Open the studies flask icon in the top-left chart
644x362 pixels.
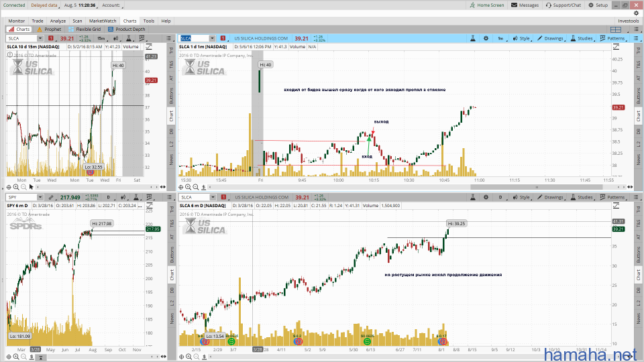tap(129, 38)
